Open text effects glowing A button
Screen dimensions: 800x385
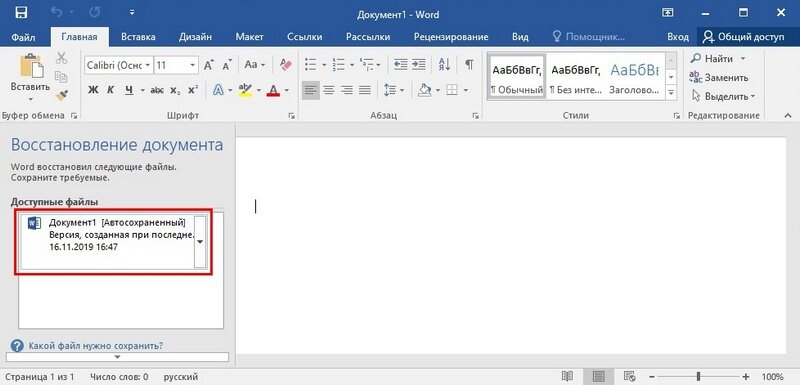[218, 90]
